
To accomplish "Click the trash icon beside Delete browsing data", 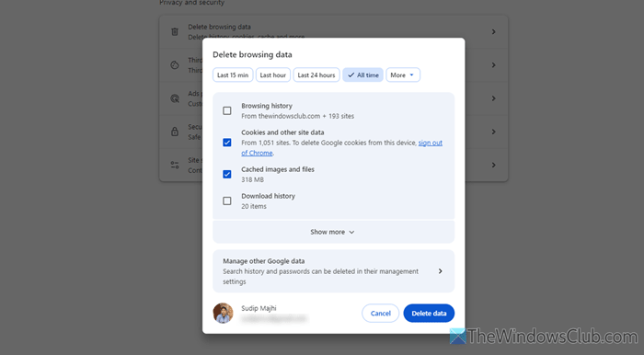I will point(175,32).
